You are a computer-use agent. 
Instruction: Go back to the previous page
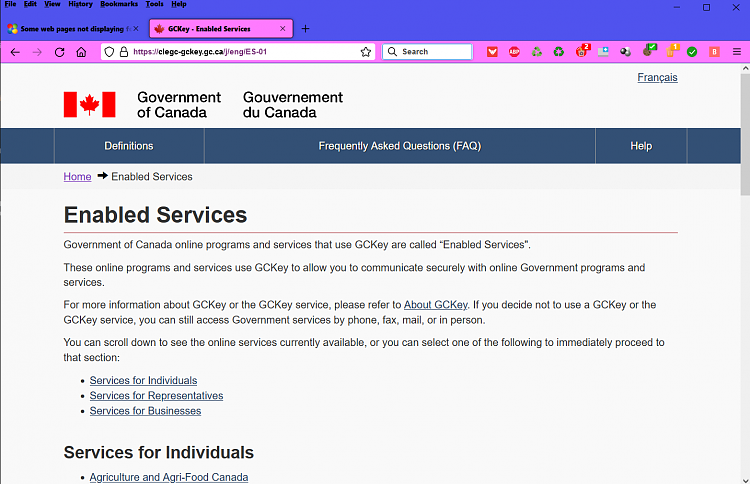(x=15, y=52)
